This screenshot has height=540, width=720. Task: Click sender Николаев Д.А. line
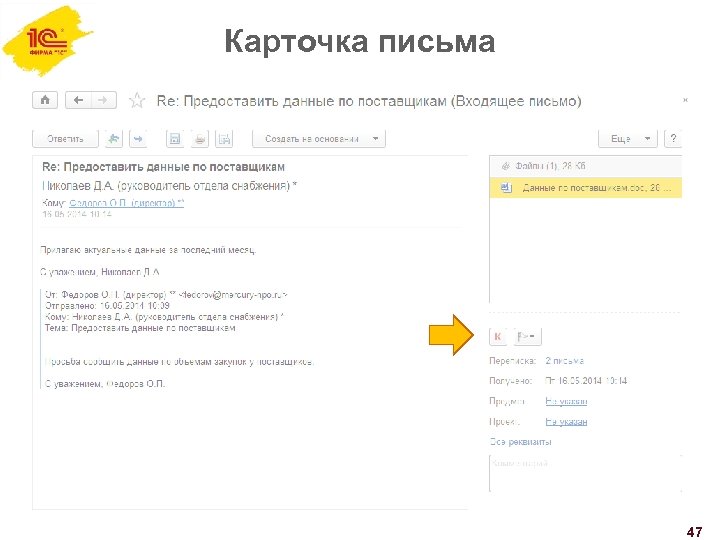tap(169, 186)
